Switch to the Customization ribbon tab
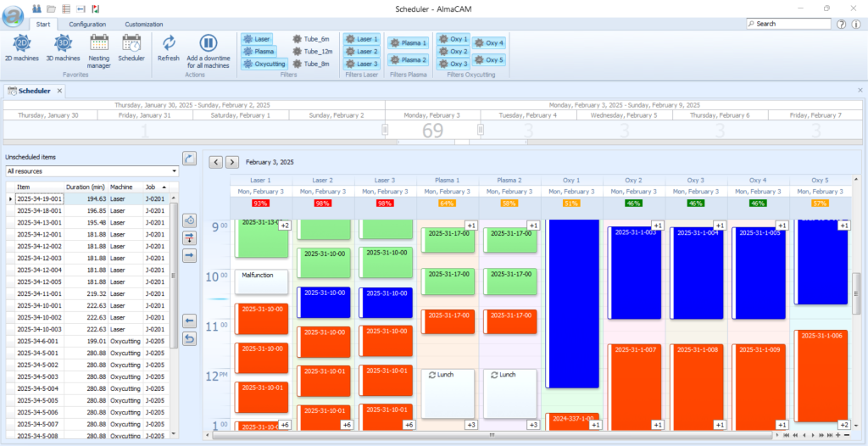 click(144, 25)
